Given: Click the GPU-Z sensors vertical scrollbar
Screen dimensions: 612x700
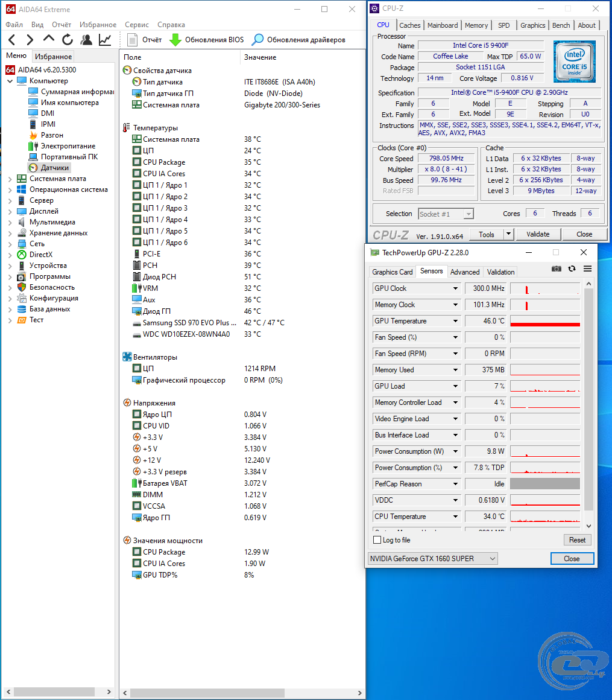Looking at the screenshot, I should (588, 398).
